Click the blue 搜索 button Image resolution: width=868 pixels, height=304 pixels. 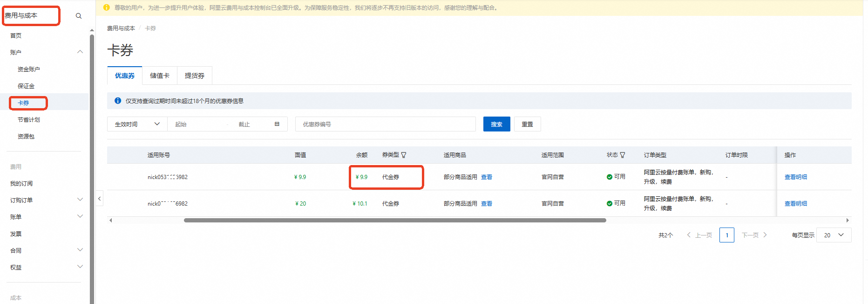point(497,124)
